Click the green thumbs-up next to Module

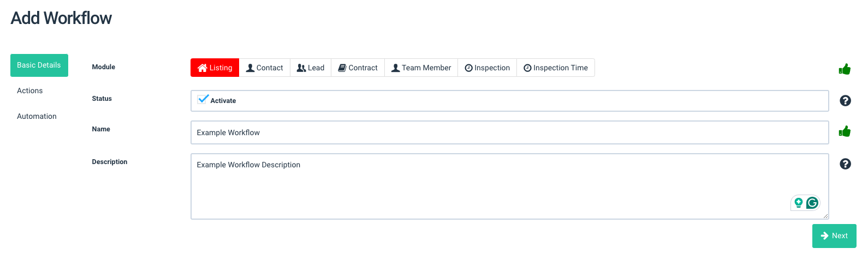click(845, 69)
